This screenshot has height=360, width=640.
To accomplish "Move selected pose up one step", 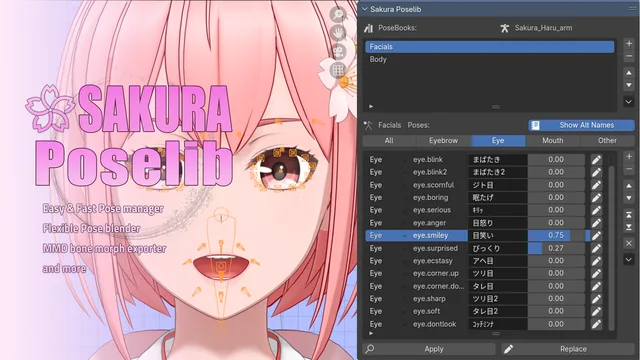I will pyautogui.click(x=629, y=186).
